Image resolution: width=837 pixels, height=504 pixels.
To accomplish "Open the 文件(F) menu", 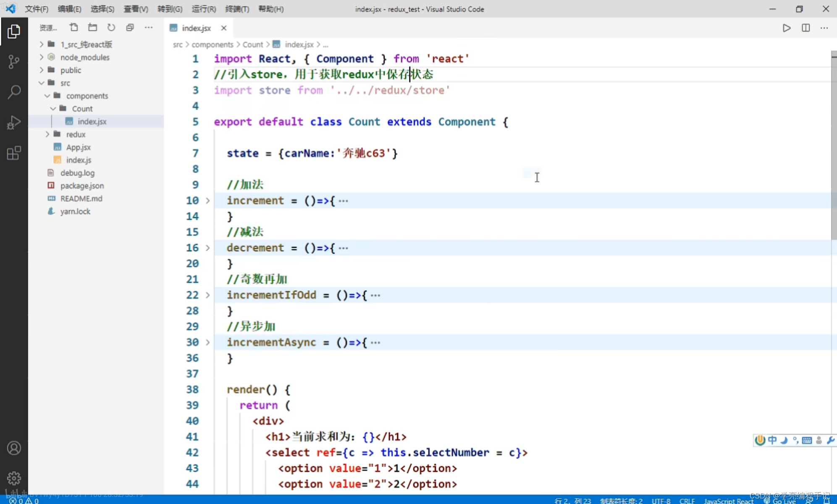I will coord(34,9).
